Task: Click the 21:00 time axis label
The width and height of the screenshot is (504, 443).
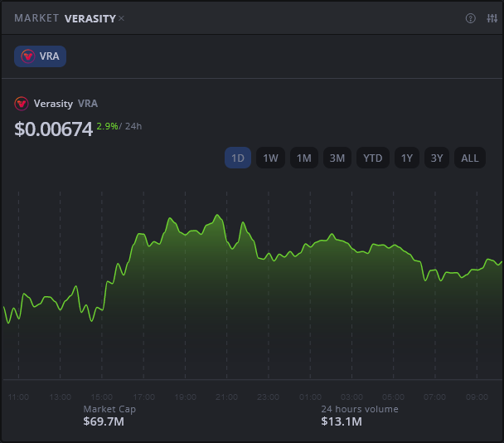Action: click(x=226, y=397)
